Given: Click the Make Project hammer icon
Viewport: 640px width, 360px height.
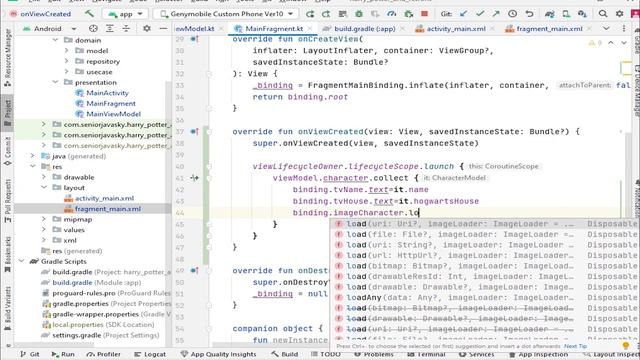Looking at the screenshot, I should coord(89,14).
